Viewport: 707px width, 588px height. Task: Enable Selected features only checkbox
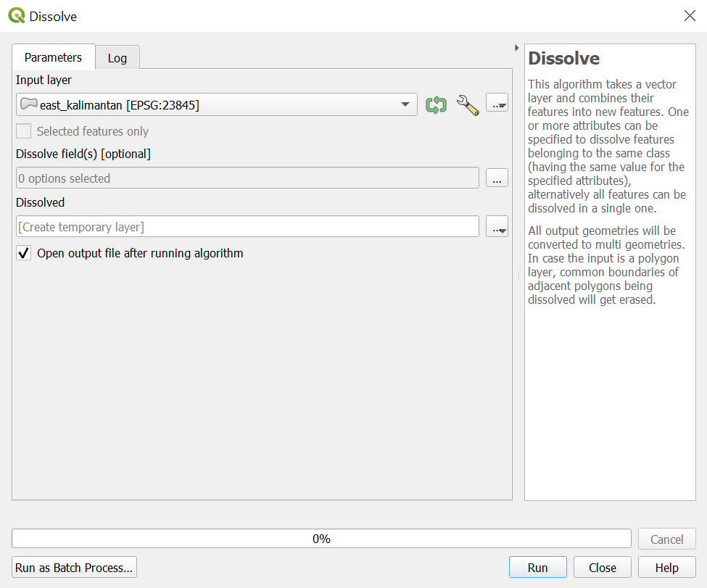24,131
